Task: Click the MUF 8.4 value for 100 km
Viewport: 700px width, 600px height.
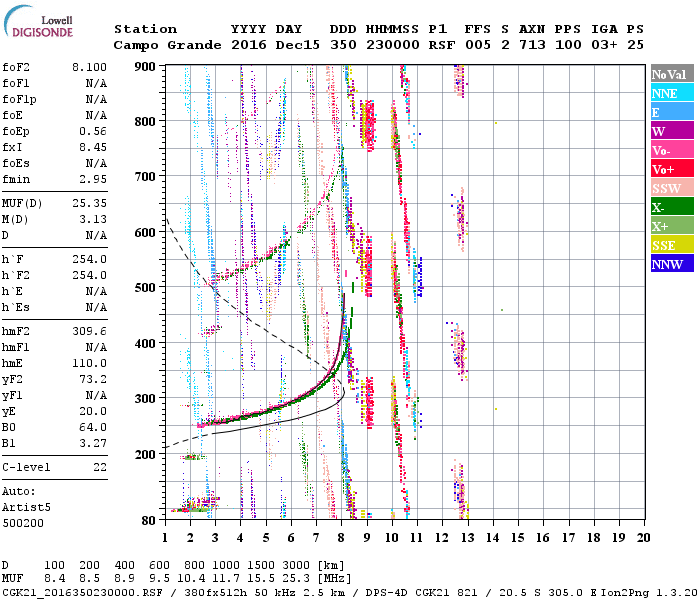Action: (x=54, y=579)
